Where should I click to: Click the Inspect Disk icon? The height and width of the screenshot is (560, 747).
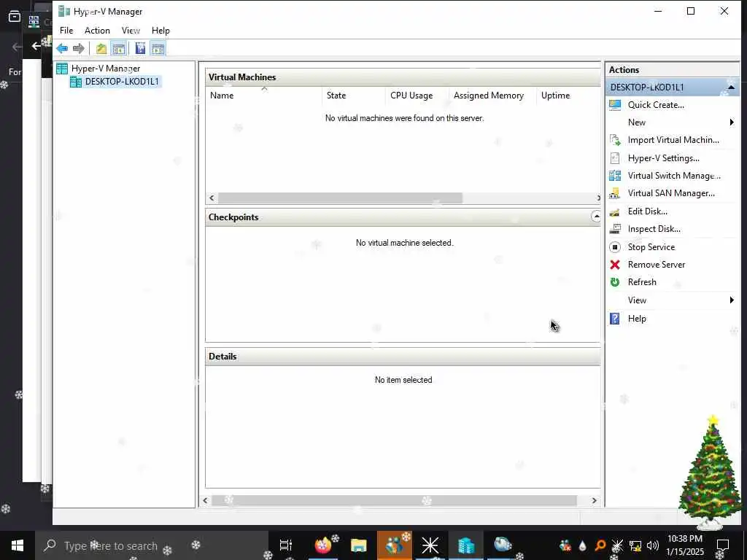pyautogui.click(x=615, y=229)
